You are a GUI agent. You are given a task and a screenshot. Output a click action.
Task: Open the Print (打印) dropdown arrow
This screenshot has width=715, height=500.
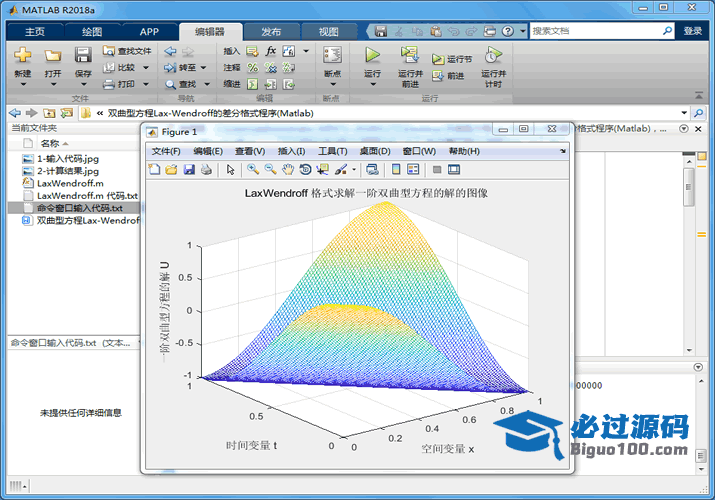(146, 84)
